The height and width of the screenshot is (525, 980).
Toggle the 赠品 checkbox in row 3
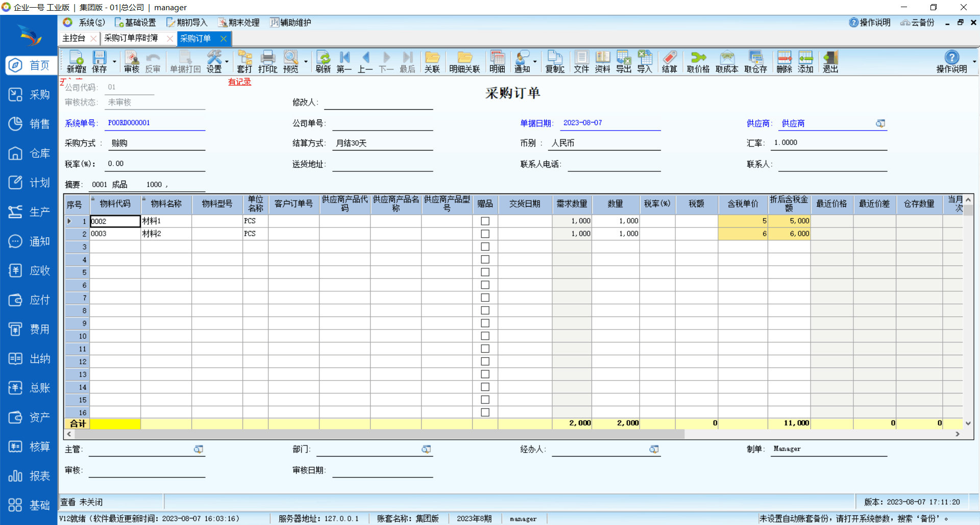click(x=485, y=246)
